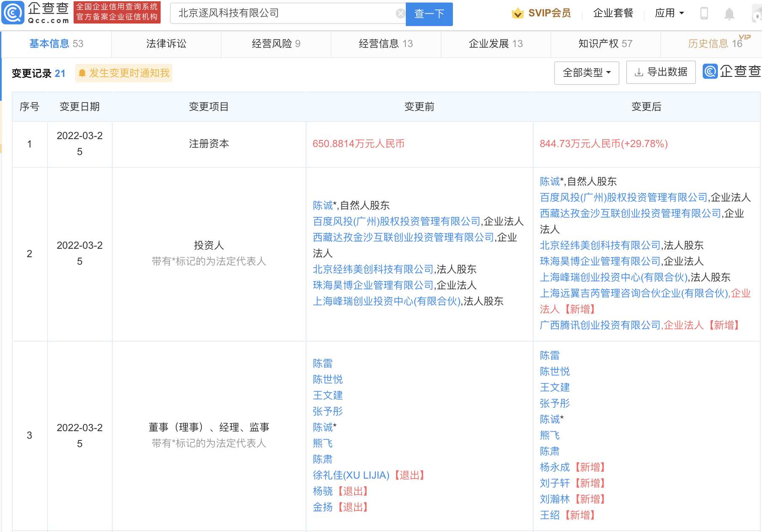Open the SVIP会员 crown icon
This screenshot has height=532, width=762.
coord(517,13)
